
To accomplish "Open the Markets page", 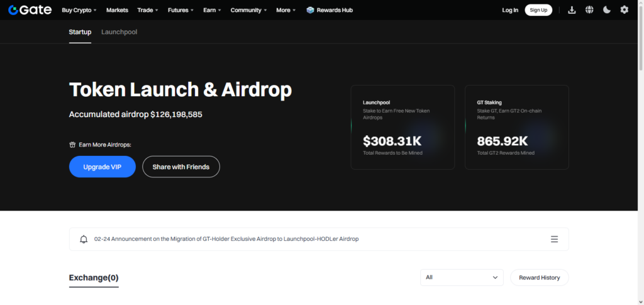I will (117, 10).
